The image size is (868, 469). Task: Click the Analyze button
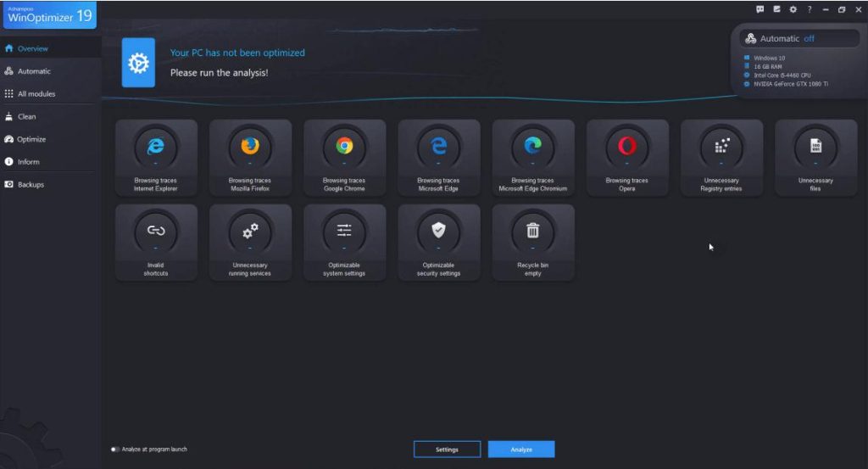[521, 449]
